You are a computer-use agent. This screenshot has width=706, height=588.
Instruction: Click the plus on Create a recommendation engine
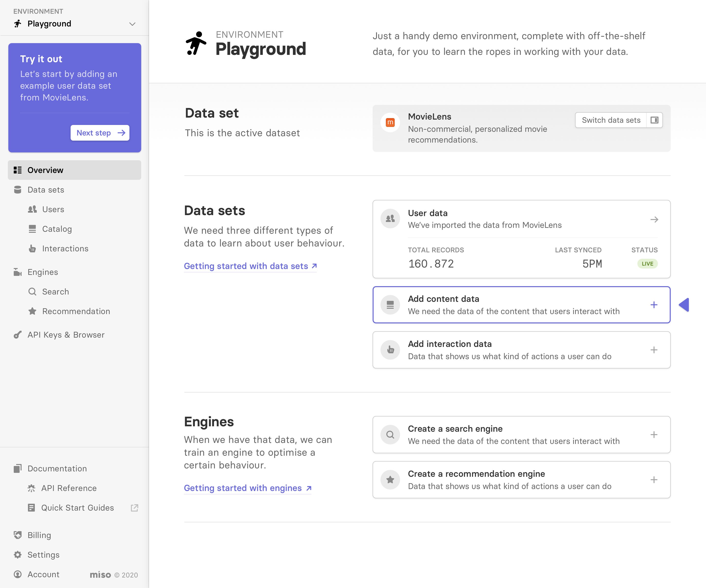[654, 479]
